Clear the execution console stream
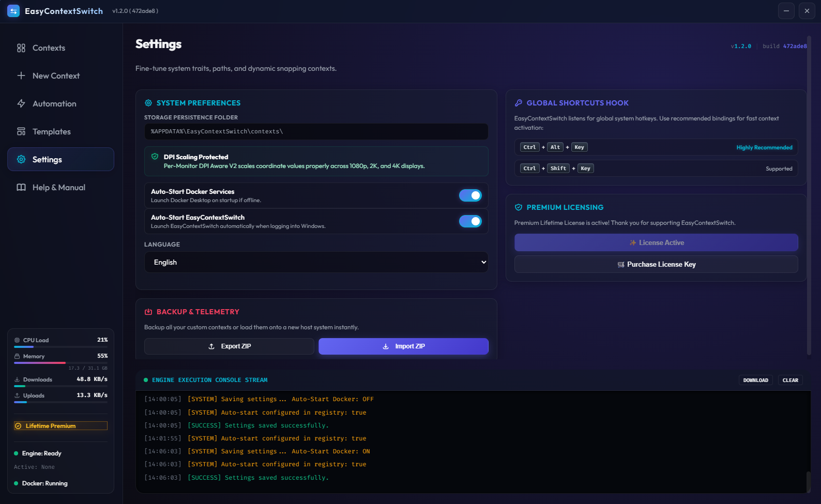 790,380
